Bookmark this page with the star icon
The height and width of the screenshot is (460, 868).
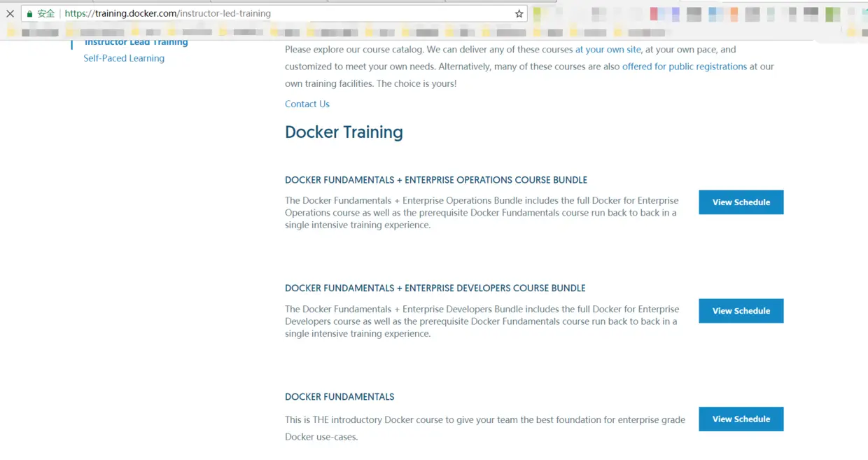(519, 13)
